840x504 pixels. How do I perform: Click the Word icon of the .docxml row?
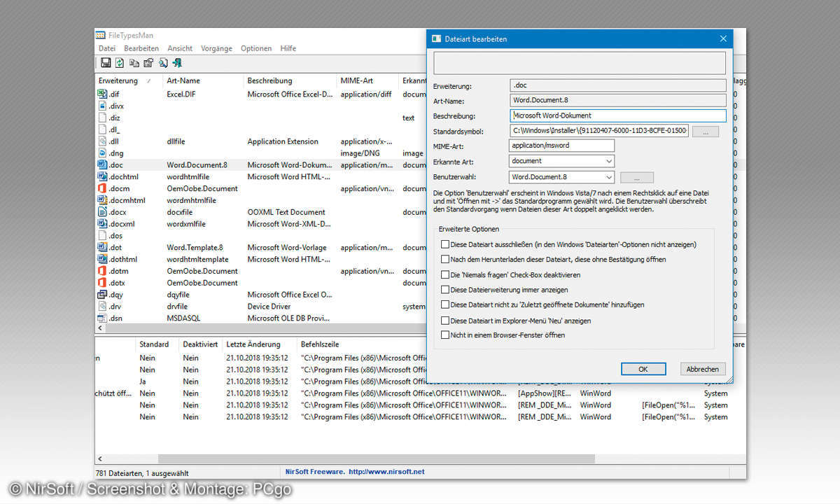(102, 224)
